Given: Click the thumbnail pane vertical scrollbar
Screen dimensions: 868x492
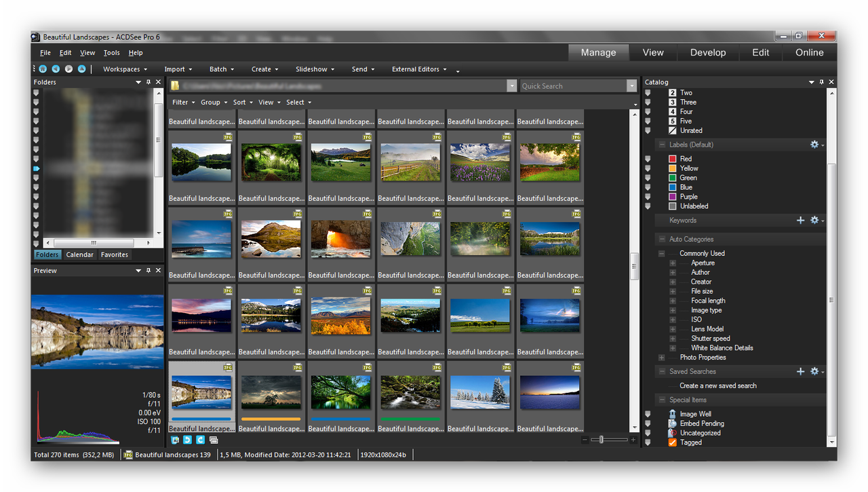Looking at the screenshot, I should click(635, 270).
